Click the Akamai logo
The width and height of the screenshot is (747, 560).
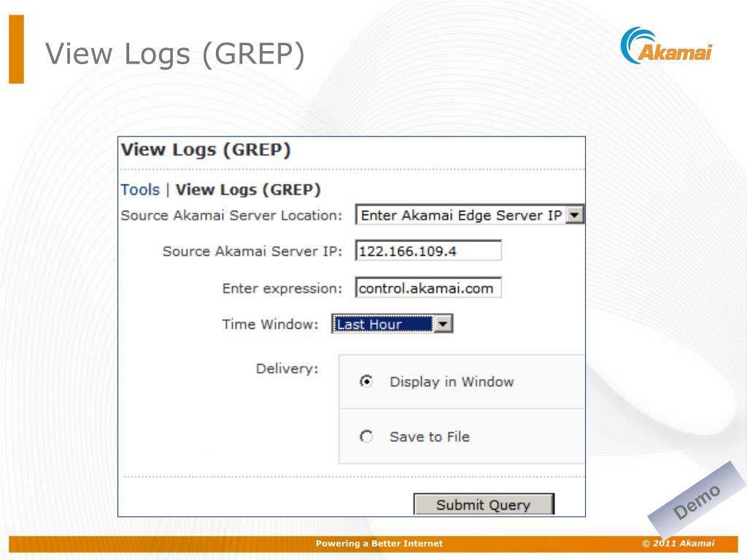667,46
